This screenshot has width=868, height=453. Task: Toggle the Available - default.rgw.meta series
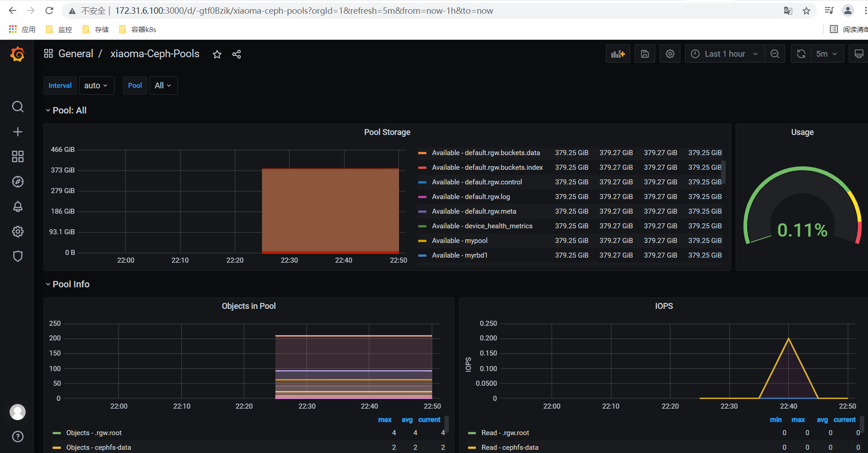[x=474, y=211]
